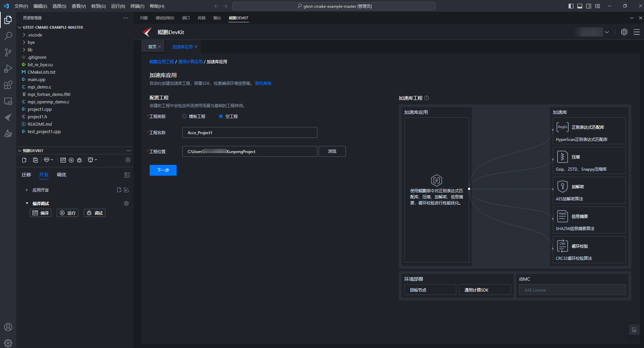Open the Search view in activity bar

pyautogui.click(x=8, y=36)
